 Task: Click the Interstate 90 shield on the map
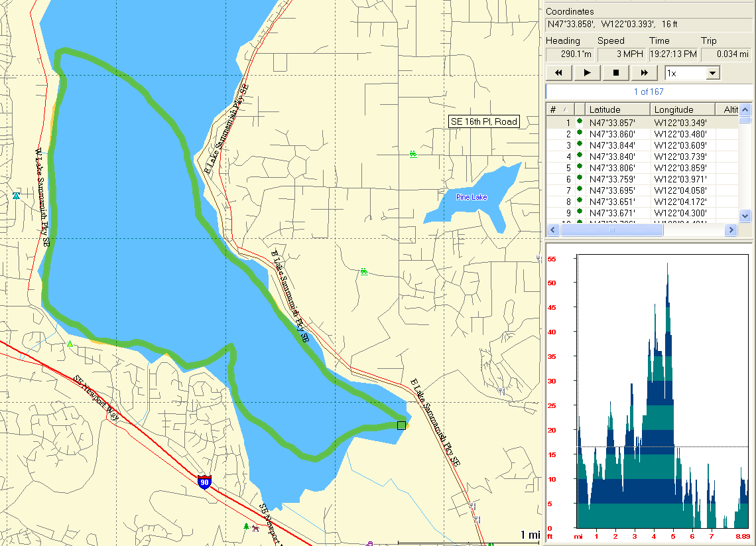click(205, 482)
